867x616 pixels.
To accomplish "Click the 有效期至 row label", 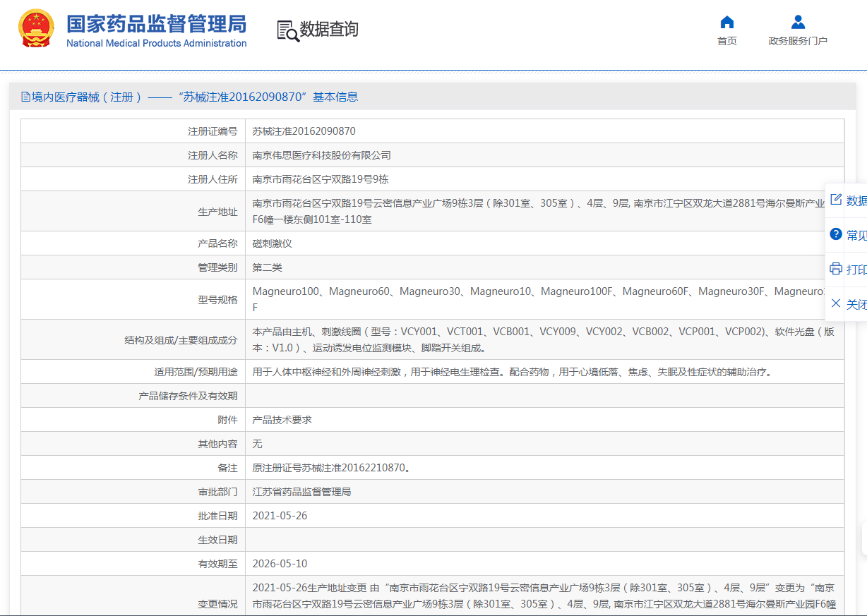I will [217, 564].
